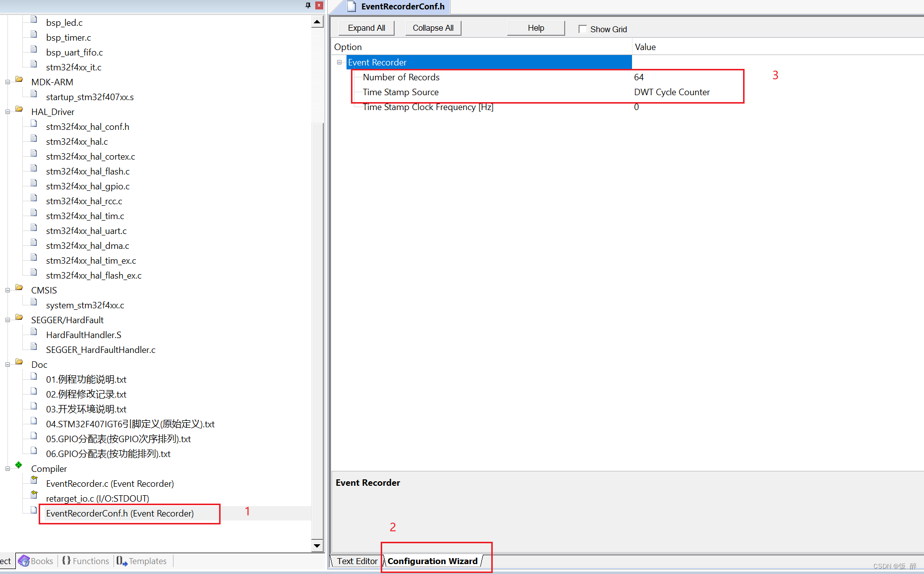Open the Templates panel icon
The image size is (924, 574).
121,561
